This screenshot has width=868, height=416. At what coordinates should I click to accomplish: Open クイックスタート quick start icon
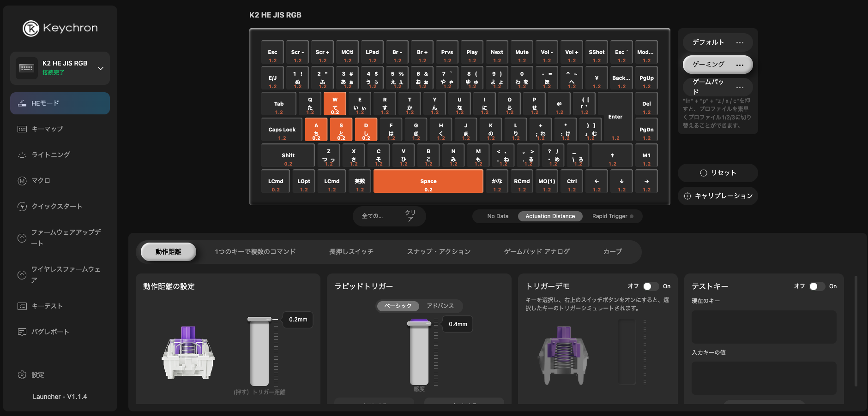pos(22,207)
